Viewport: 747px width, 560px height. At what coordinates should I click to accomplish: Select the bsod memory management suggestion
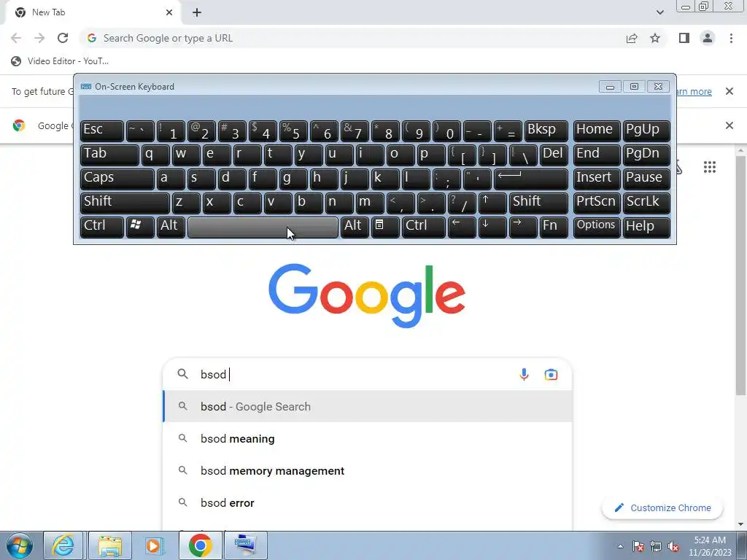pos(367,470)
